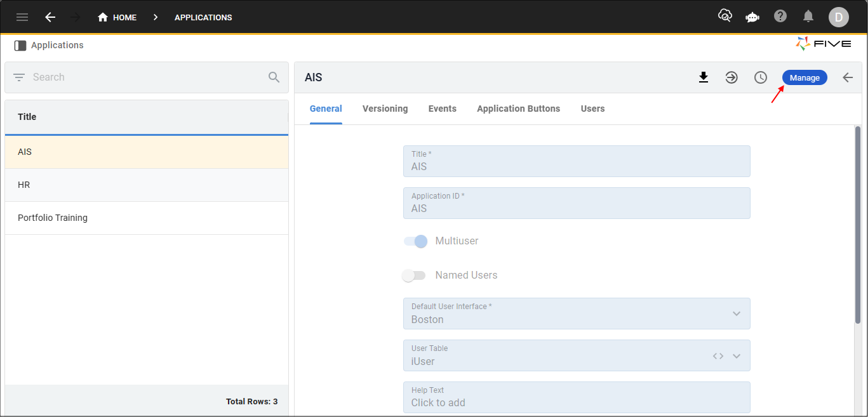Expand the Default User Interface dropdown

click(737, 314)
